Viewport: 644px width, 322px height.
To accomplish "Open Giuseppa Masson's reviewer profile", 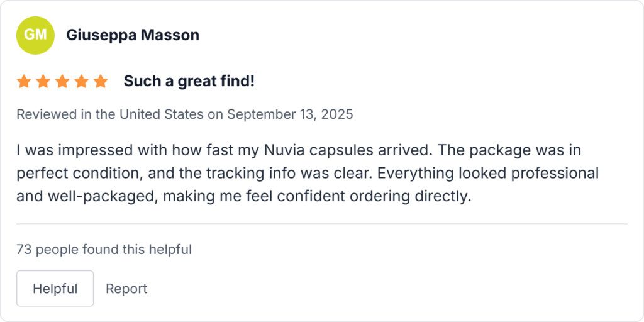I will pos(133,35).
